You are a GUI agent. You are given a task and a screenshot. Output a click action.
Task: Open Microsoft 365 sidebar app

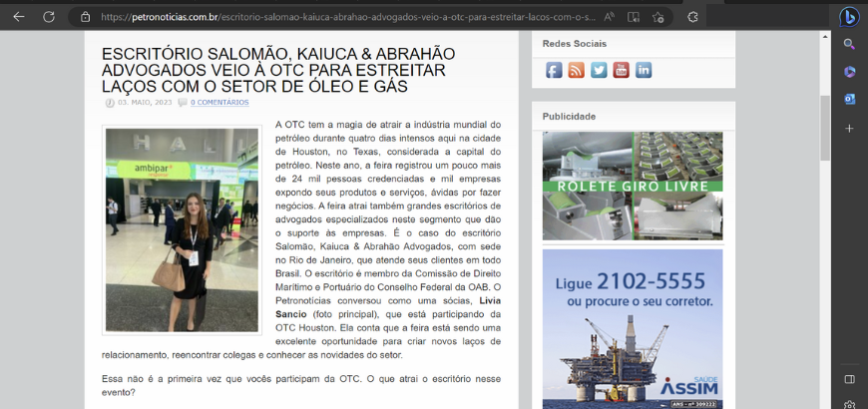coord(849,72)
